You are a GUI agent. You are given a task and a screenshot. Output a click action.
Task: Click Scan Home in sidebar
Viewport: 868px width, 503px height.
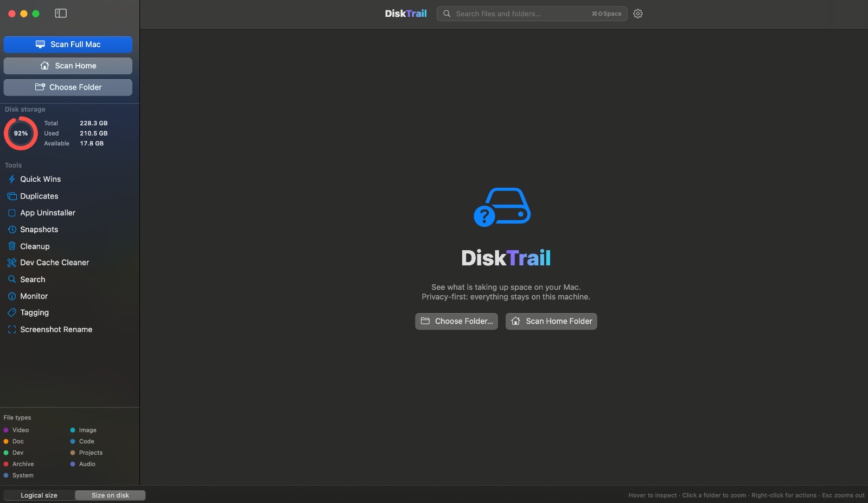click(x=68, y=66)
